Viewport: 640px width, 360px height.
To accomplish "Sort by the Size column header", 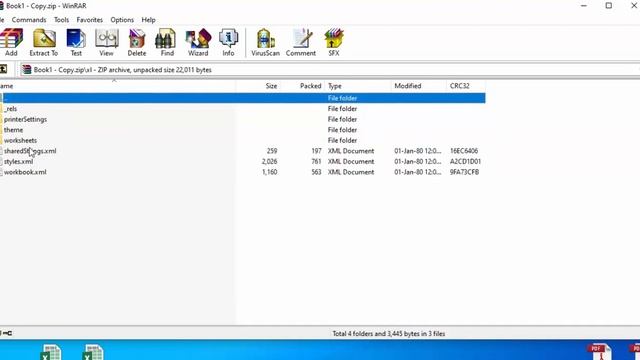I will point(258,86).
